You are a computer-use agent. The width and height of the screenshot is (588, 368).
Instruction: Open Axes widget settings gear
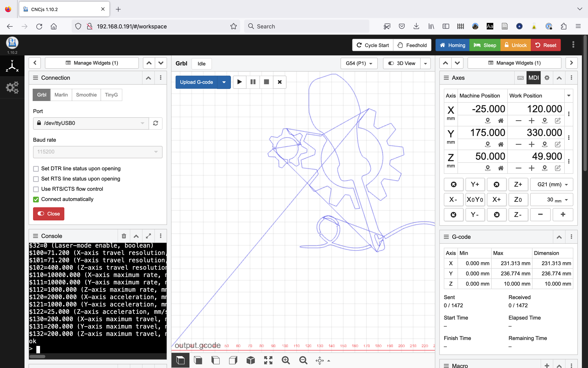[x=547, y=78]
